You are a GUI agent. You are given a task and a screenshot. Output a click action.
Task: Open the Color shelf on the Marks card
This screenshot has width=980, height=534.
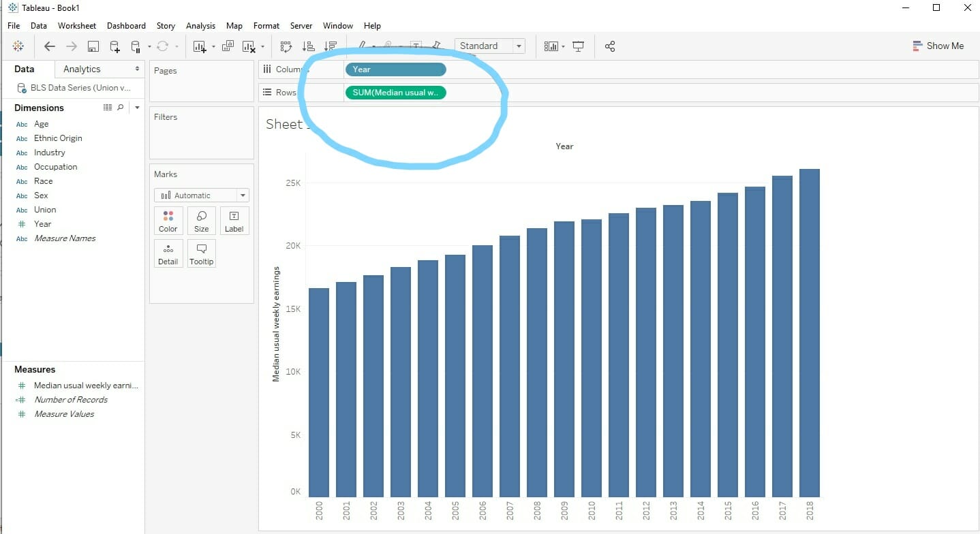tap(168, 220)
